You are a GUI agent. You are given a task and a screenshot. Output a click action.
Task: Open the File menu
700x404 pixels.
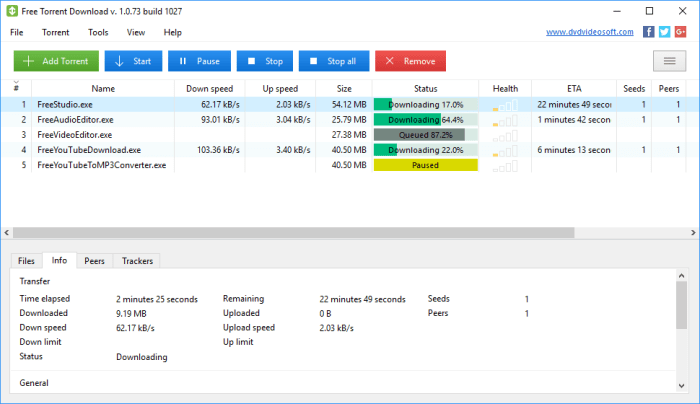coord(17,32)
